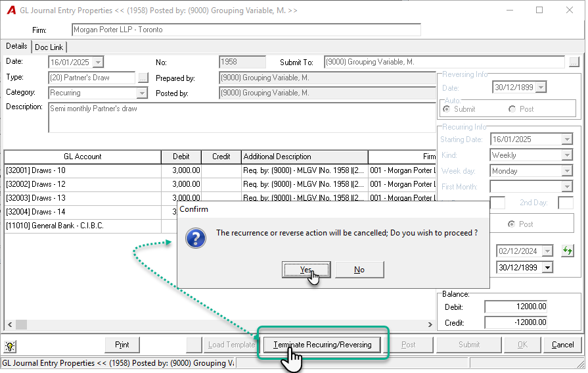This screenshot has height=373, width=588.
Task: Click the Submit button at bottom
Action: pos(468,345)
